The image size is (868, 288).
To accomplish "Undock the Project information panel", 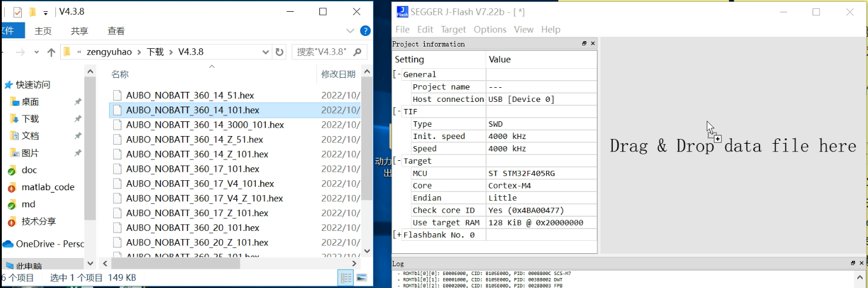I will coord(584,44).
